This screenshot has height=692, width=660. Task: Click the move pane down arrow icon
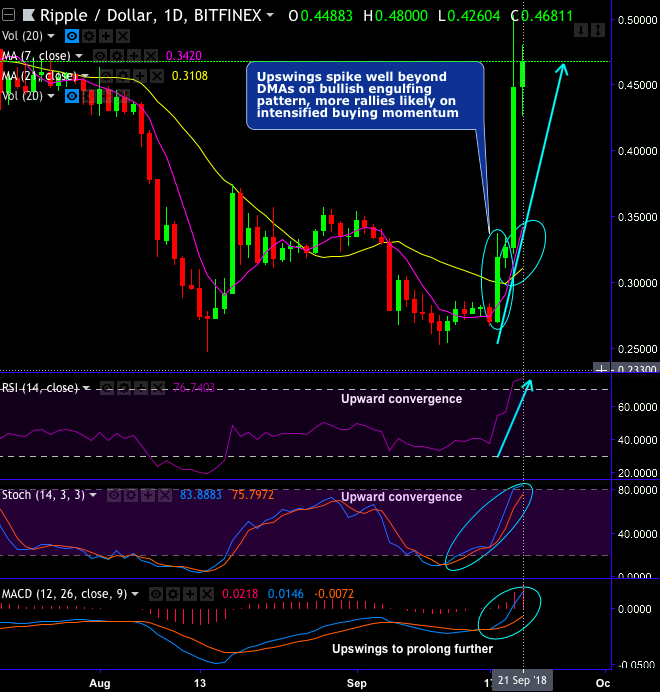(x=581, y=30)
